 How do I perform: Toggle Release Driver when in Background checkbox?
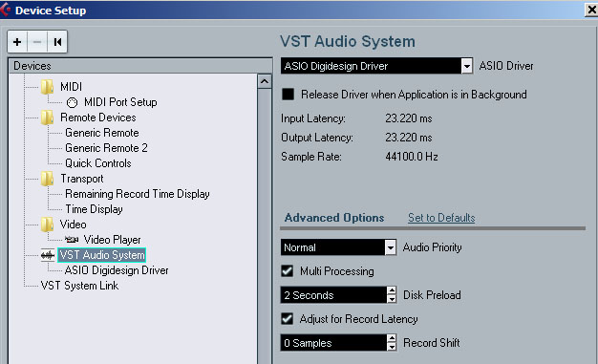[x=288, y=94]
